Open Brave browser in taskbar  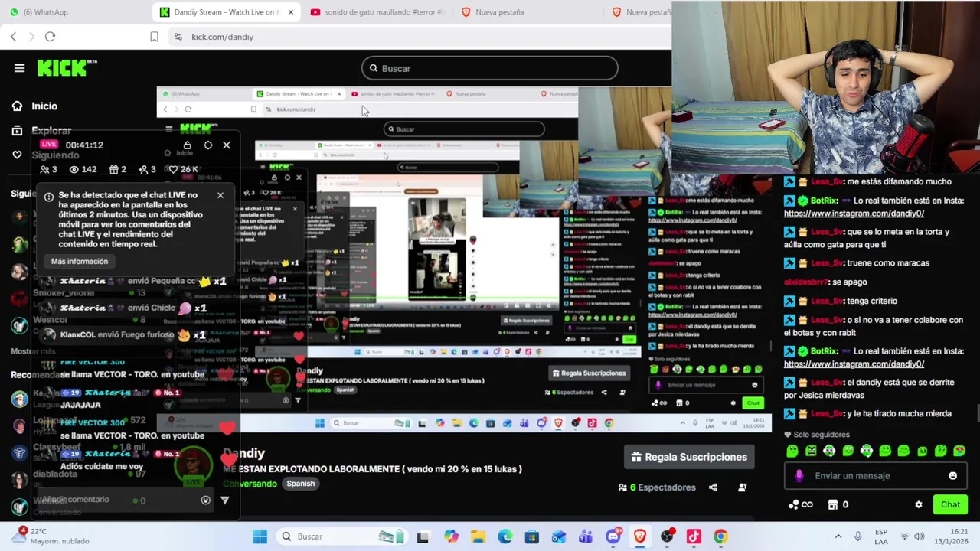click(x=639, y=536)
